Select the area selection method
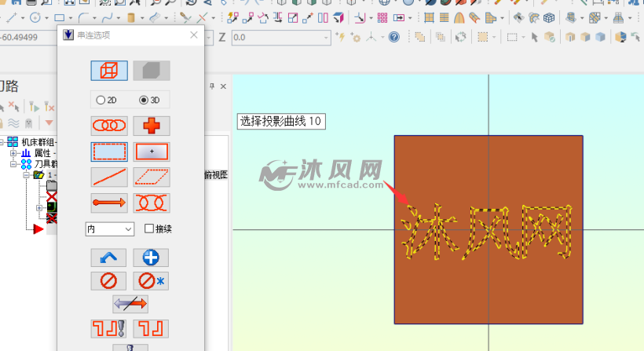 click(x=152, y=152)
